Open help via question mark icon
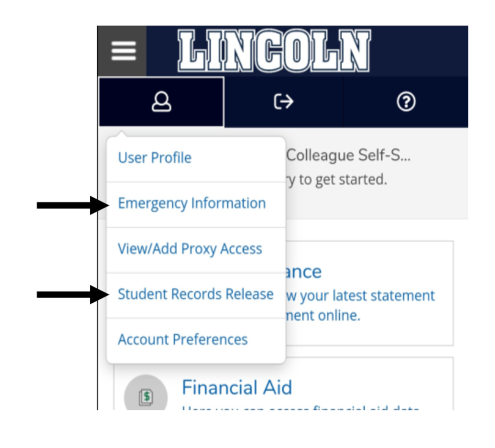Image resolution: width=495 pixels, height=448 pixels. pyautogui.click(x=406, y=102)
